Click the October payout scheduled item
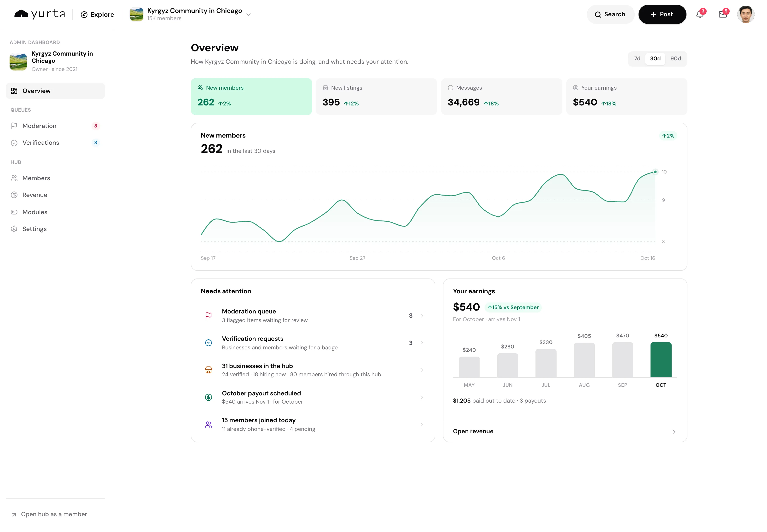Viewport: 767px width, 532px height. coord(313,397)
